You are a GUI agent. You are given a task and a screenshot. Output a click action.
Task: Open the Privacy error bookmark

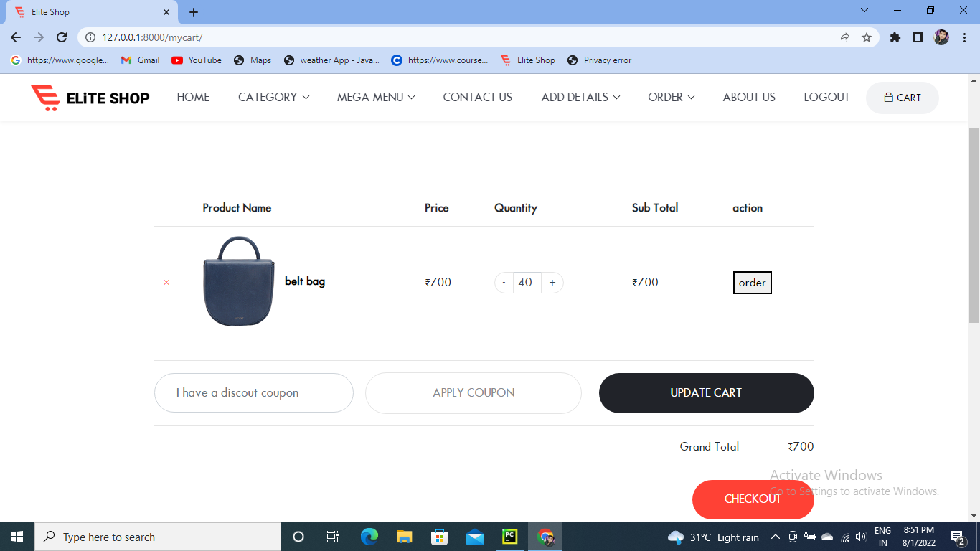click(x=599, y=60)
